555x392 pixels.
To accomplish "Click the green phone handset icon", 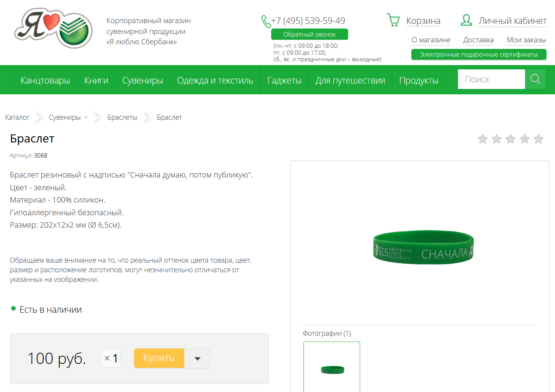I will coord(266,21).
